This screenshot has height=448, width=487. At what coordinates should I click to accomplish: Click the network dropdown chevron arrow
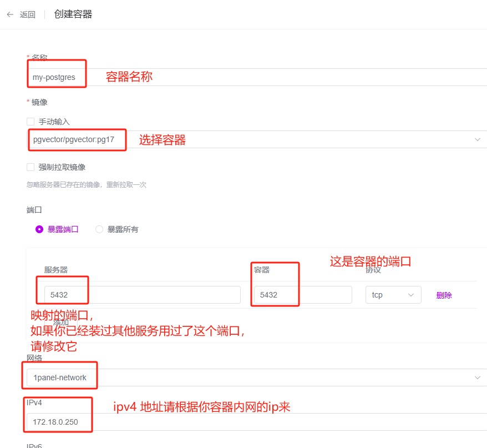(x=478, y=377)
